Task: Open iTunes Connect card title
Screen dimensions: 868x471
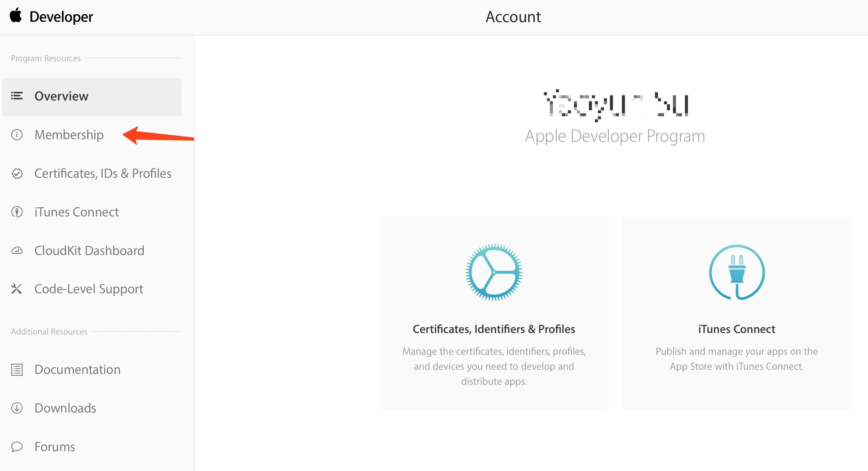Action: [x=737, y=329]
